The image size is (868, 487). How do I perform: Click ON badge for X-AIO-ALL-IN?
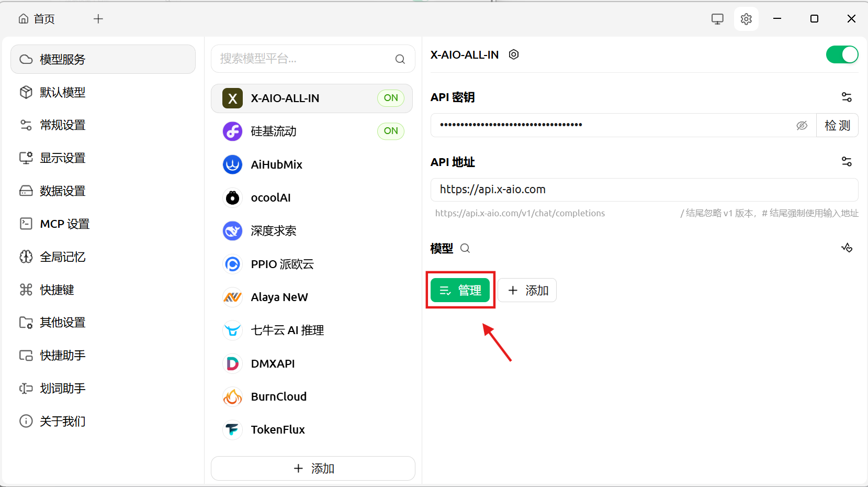pos(391,98)
